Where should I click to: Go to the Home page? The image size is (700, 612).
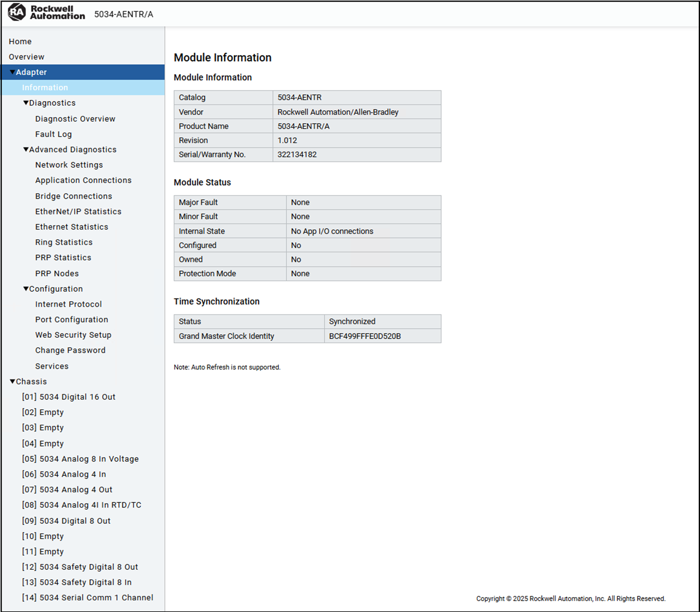tap(20, 41)
